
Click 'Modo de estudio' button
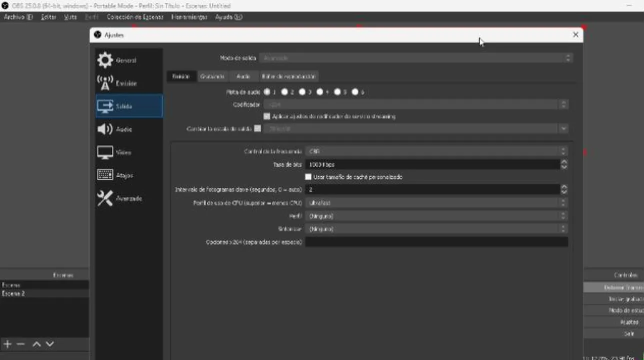613,310
